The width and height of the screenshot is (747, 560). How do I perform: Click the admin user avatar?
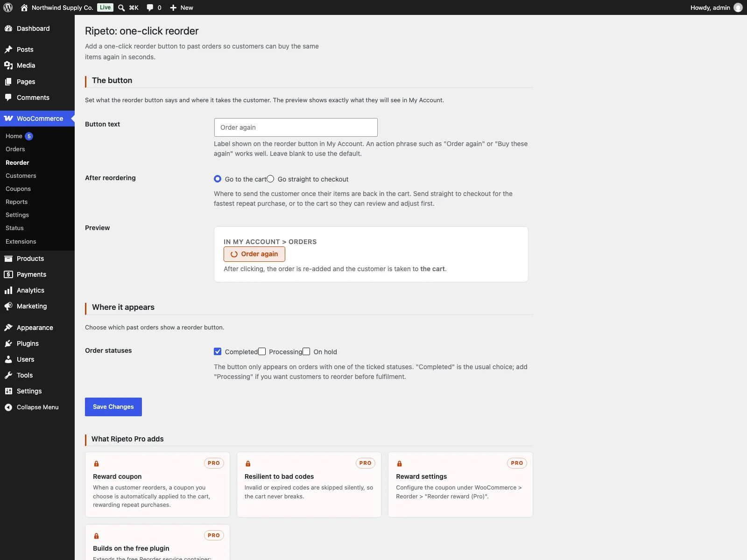pos(738,7)
